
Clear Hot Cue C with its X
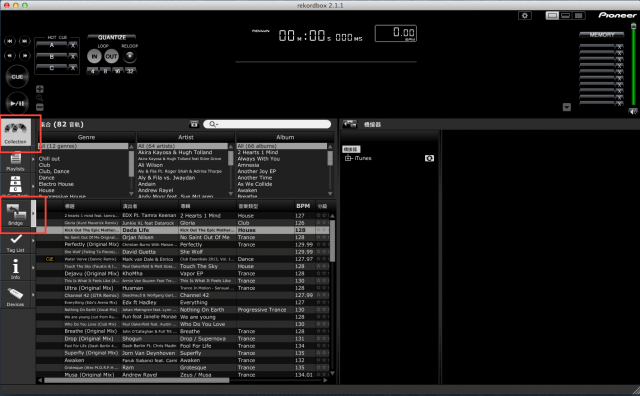click(73, 68)
